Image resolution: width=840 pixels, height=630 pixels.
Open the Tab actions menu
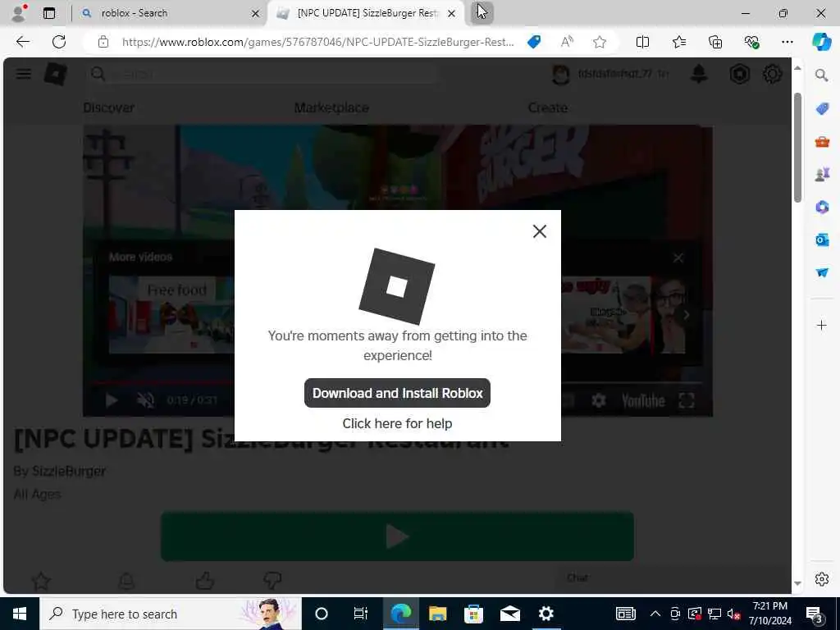(x=49, y=13)
